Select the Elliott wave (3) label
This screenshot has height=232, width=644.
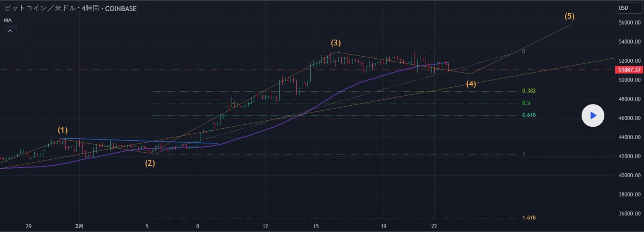[x=336, y=43]
